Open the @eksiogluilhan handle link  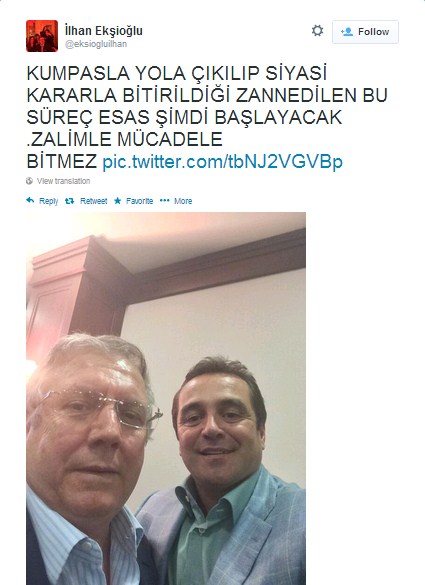pos(96,44)
